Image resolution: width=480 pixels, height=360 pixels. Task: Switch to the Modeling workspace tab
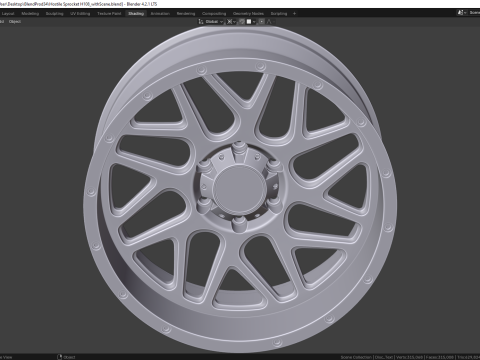tap(30, 14)
